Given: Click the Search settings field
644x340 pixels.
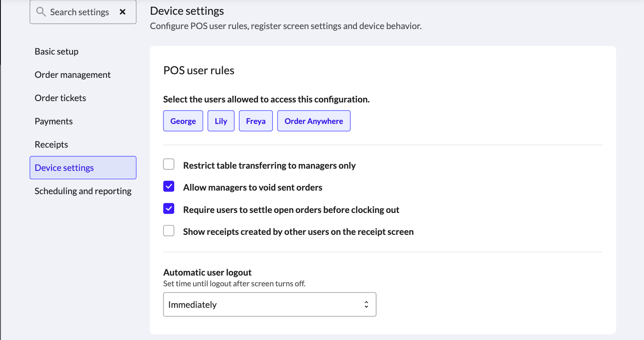Looking at the screenshot, I should coord(80,12).
